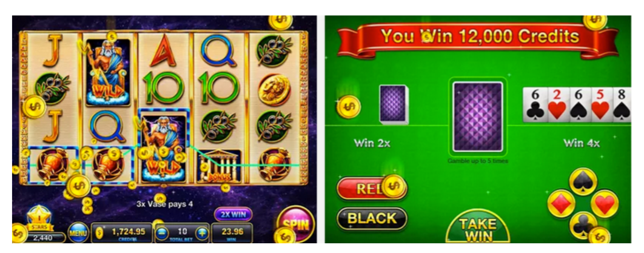Choose the BLACK gamble button

coord(372,218)
